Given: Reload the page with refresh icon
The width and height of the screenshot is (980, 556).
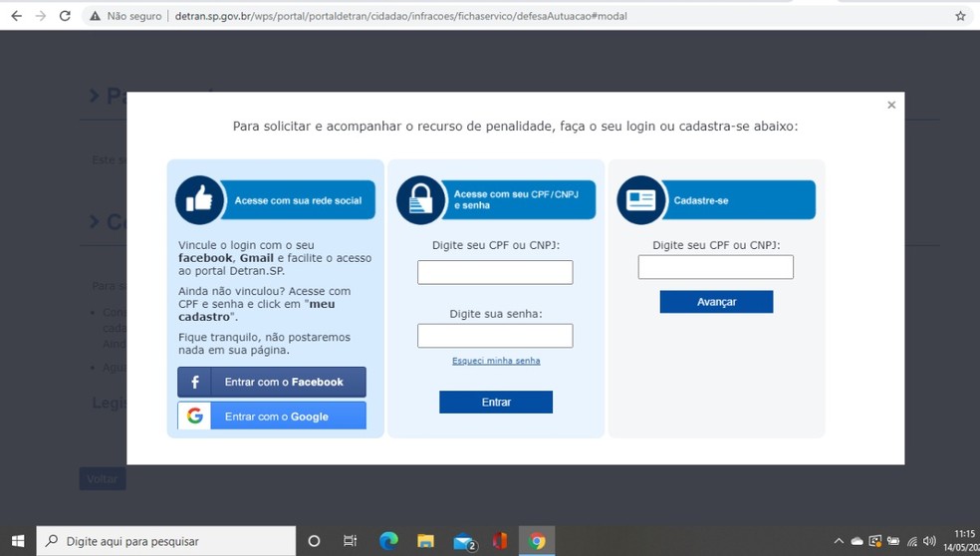Looking at the screenshot, I should [65, 16].
